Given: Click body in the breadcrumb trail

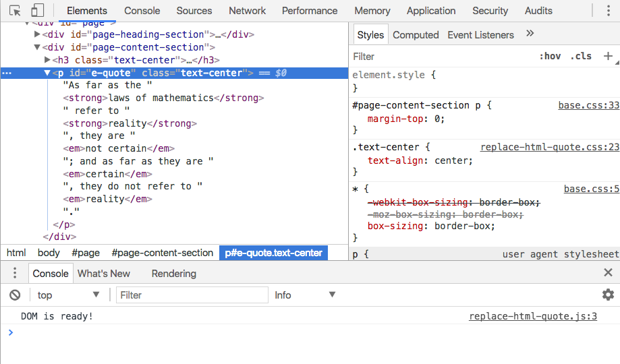Looking at the screenshot, I should coord(49,253).
